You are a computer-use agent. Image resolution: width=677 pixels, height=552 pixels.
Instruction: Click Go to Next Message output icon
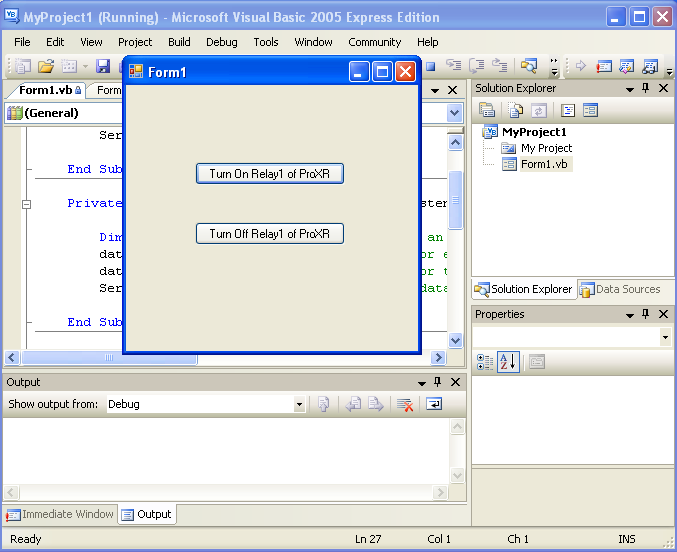point(376,404)
